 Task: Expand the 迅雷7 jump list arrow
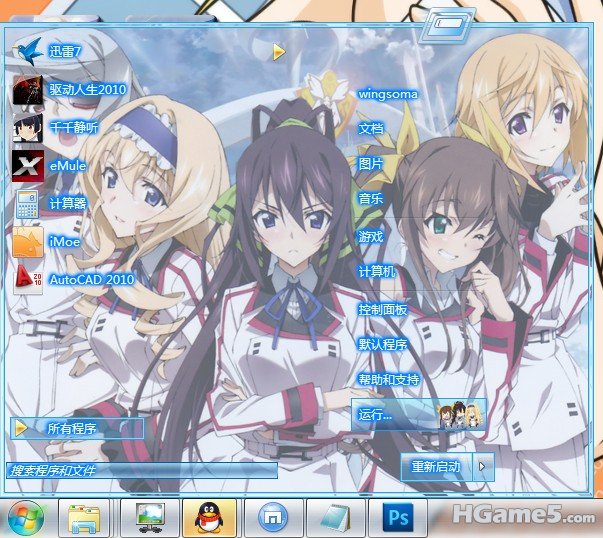click(279, 51)
